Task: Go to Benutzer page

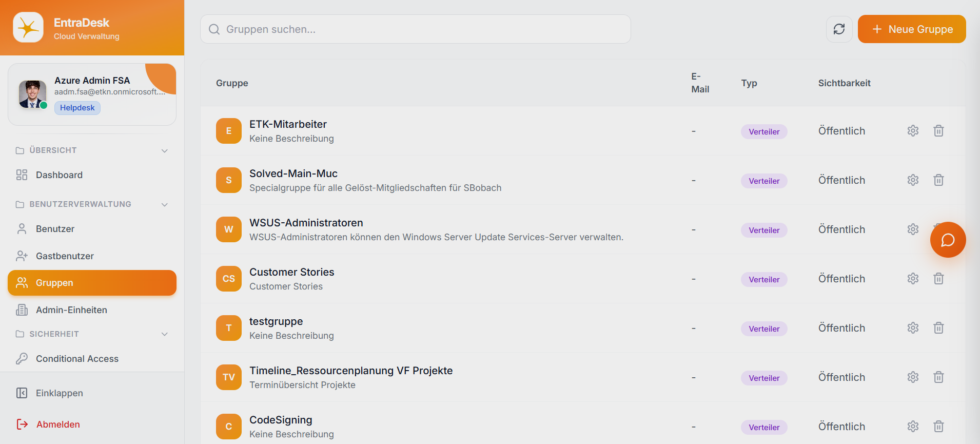Action: pos(92,229)
